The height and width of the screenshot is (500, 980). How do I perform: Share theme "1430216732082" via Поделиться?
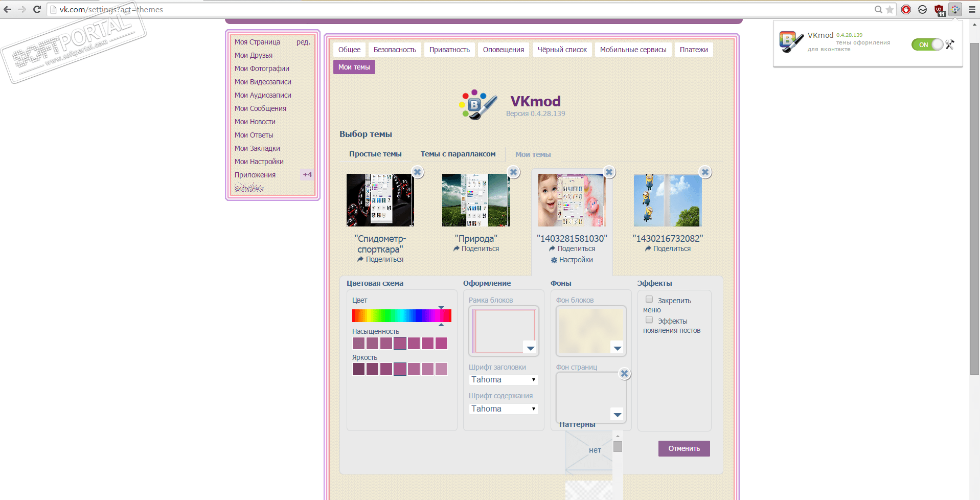(672, 248)
